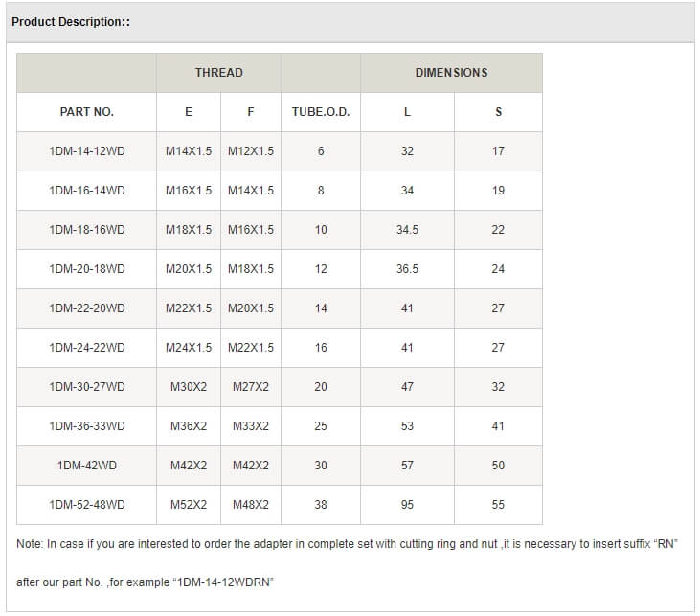Select the DIMENSIONS column group header
700x616 pixels.
[x=451, y=73]
